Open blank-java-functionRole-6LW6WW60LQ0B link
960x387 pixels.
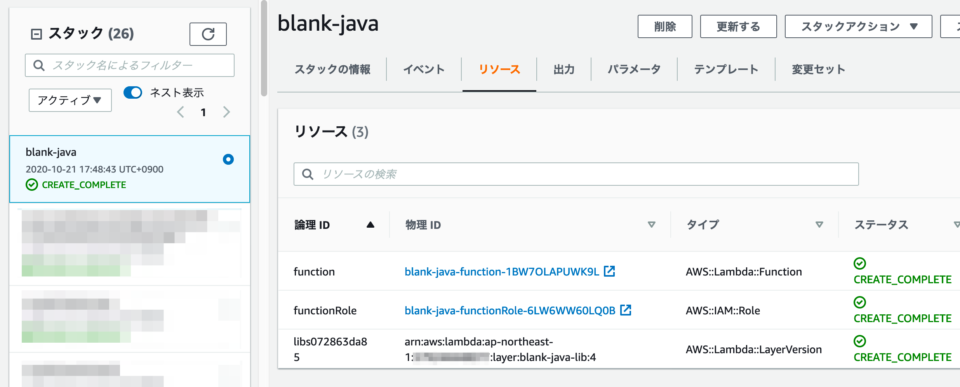(x=509, y=310)
